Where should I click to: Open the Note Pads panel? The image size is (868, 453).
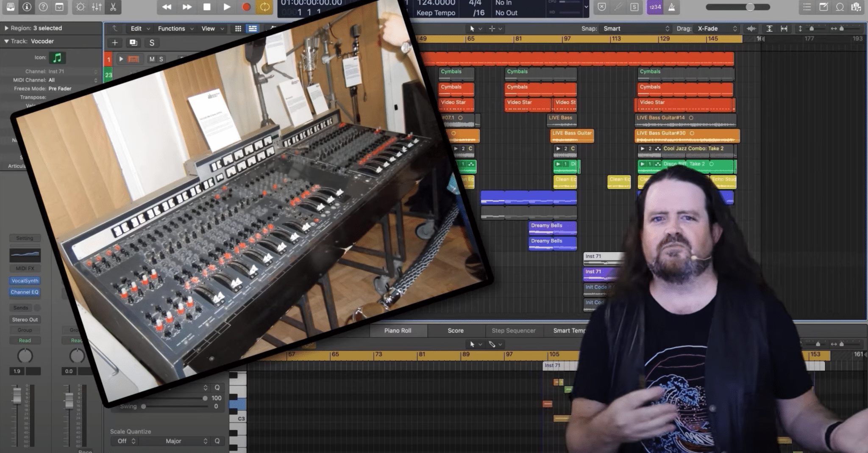[x=823, y=7]
